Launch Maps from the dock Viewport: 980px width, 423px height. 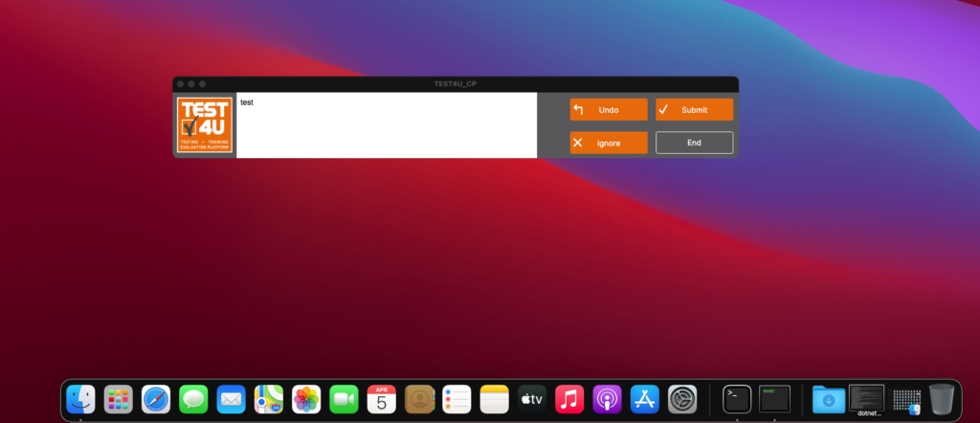269,399
